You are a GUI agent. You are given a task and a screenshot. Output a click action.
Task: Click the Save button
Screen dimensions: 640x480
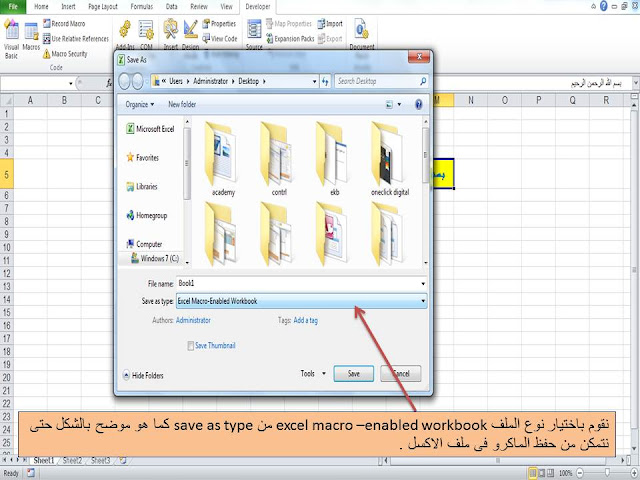pos(353,373)
